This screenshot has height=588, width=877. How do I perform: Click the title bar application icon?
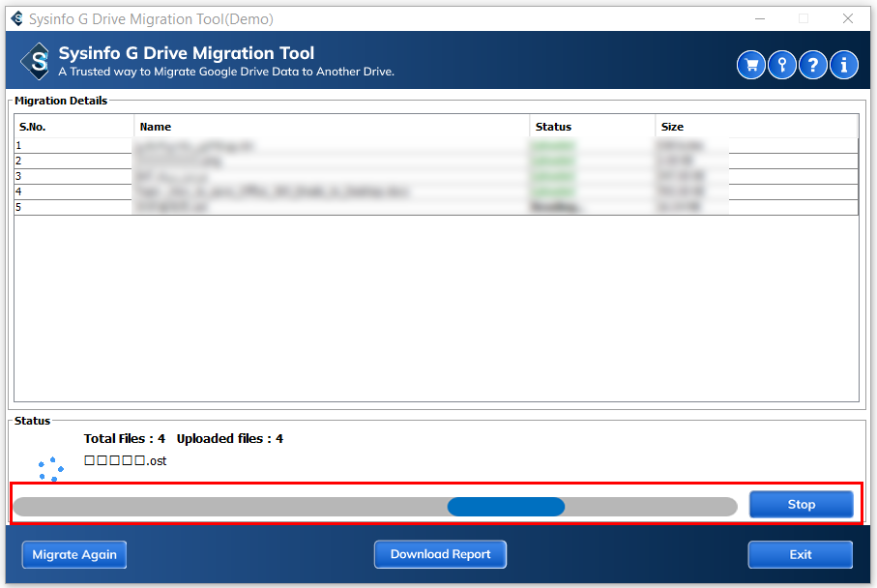click(x=17, y=19)
